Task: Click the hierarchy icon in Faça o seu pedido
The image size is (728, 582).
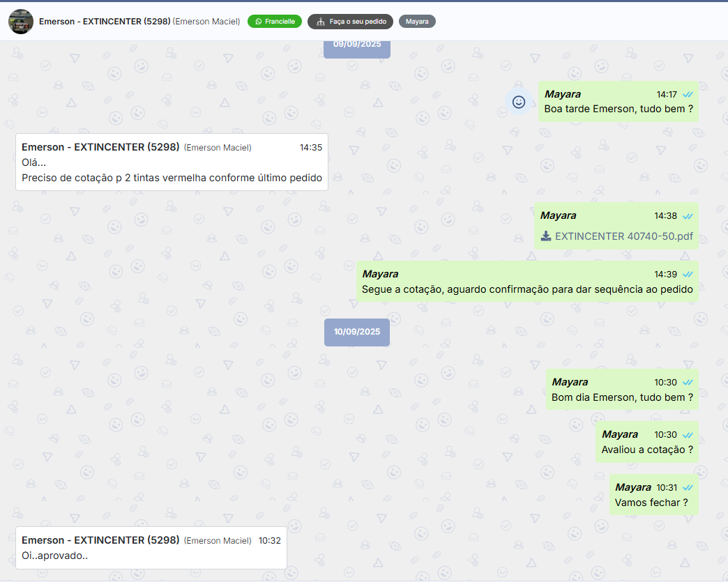Action: coord(320,22)
